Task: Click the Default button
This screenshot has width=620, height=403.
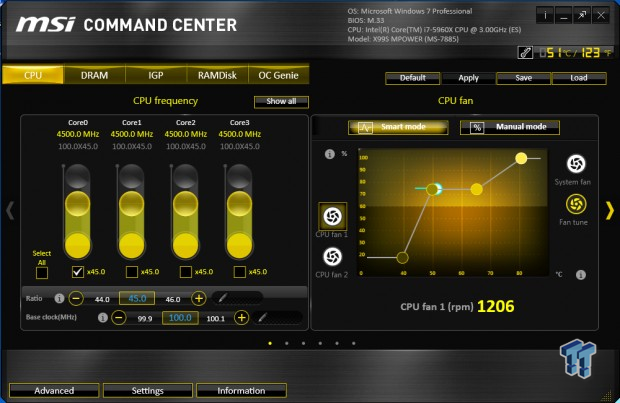Action: tap(412, 78)
